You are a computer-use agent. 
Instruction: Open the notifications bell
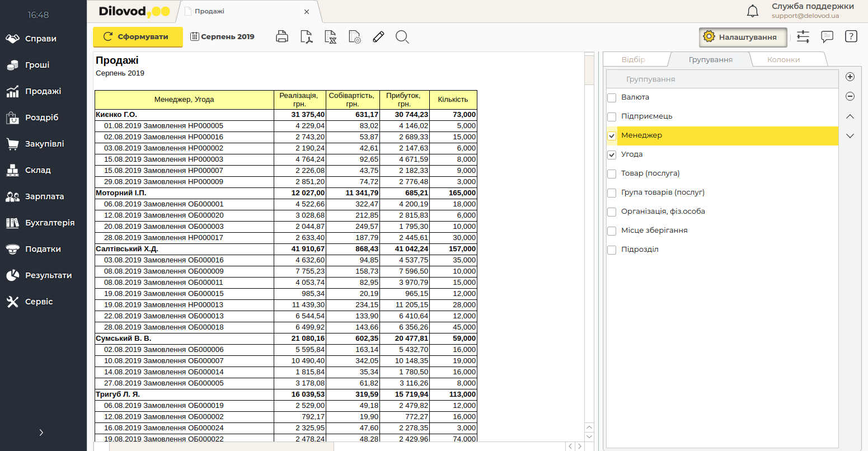click(753, 11)
